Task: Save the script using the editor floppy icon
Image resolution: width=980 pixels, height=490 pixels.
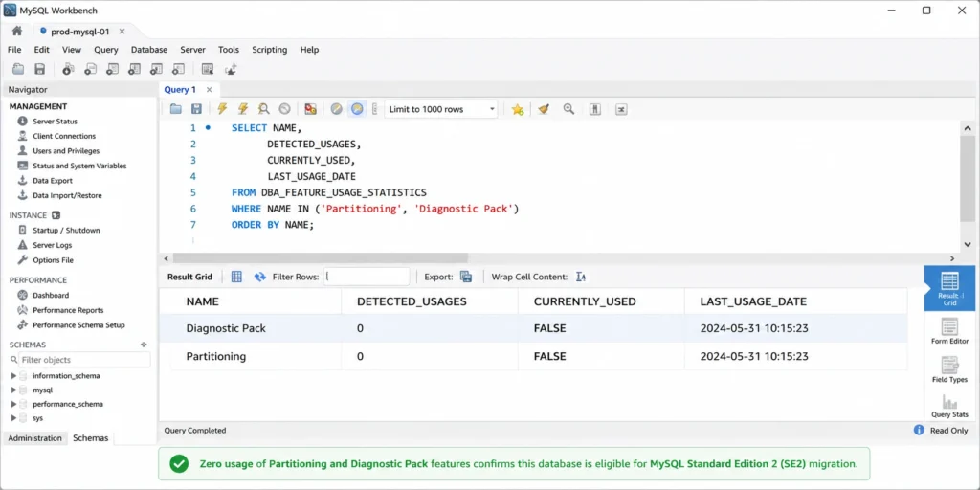Action: click(196, 109)
